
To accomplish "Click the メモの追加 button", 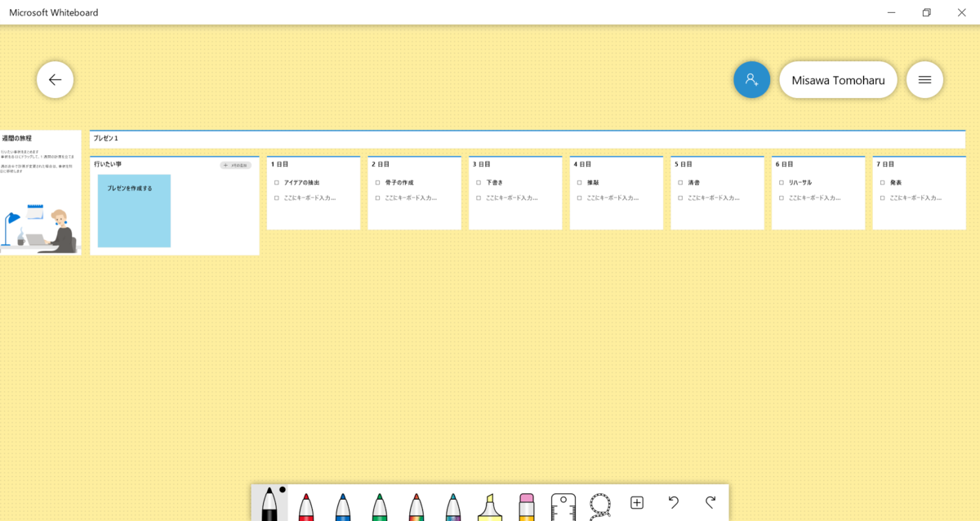I will click(x=237, y=164).
